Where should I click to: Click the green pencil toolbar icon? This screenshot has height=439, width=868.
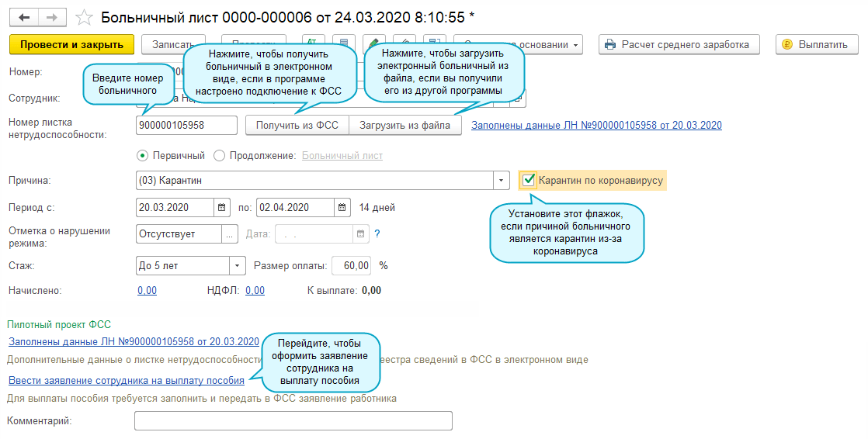[373, 42]
